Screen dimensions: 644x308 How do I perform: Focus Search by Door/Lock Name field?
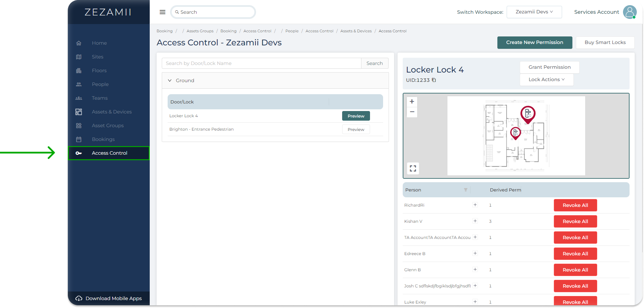point(261,63)
